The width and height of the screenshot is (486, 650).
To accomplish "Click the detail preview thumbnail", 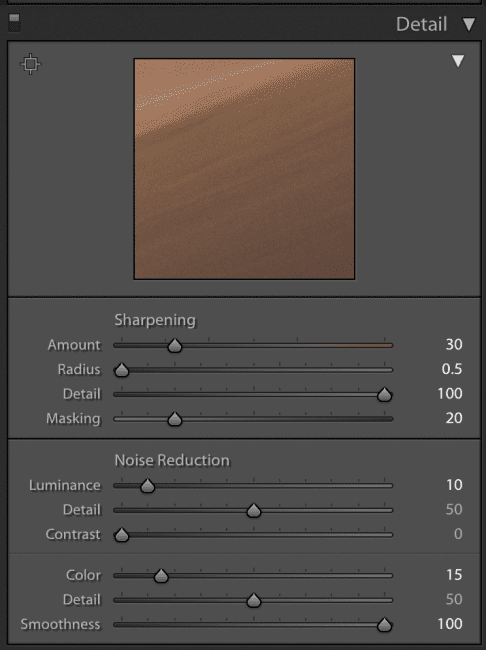I will (x=244, y=169).
